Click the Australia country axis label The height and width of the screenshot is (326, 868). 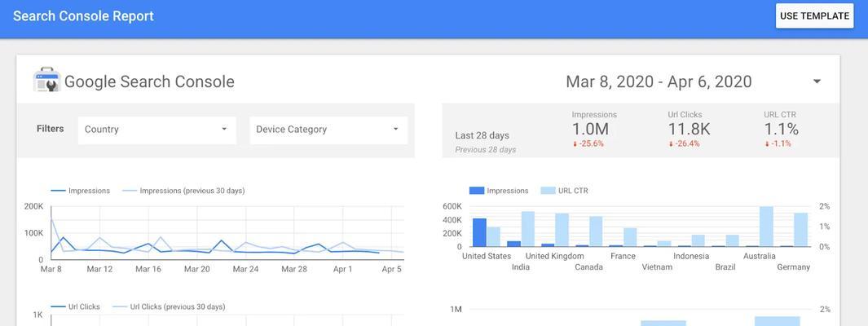tap(760, 256)
